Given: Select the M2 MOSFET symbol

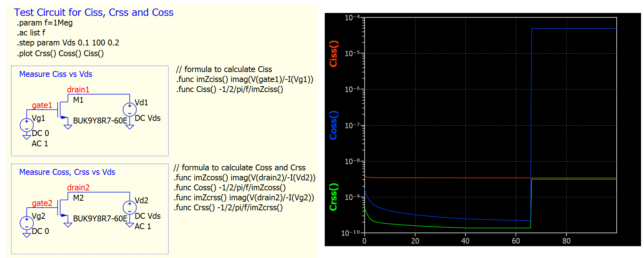Looking at the screenshot, I should tap(63, 208).
